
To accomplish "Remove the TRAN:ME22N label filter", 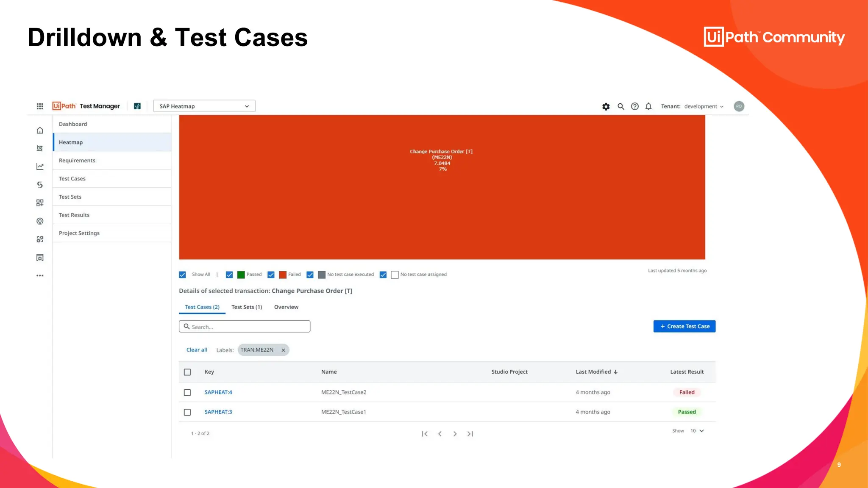I will [x=283, y=350].
